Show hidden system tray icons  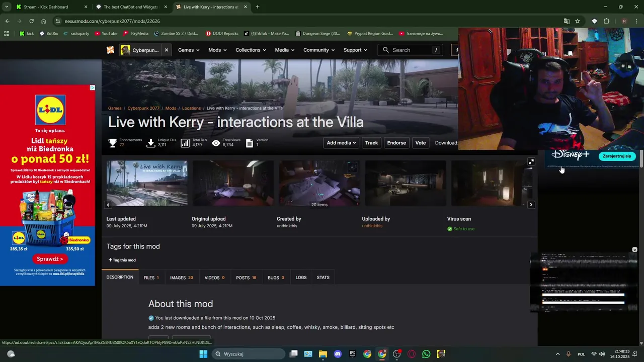(x=557, y=354)
